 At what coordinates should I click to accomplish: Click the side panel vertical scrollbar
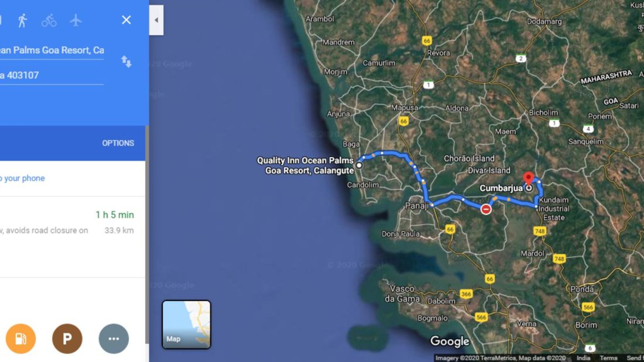pos(147,234)
